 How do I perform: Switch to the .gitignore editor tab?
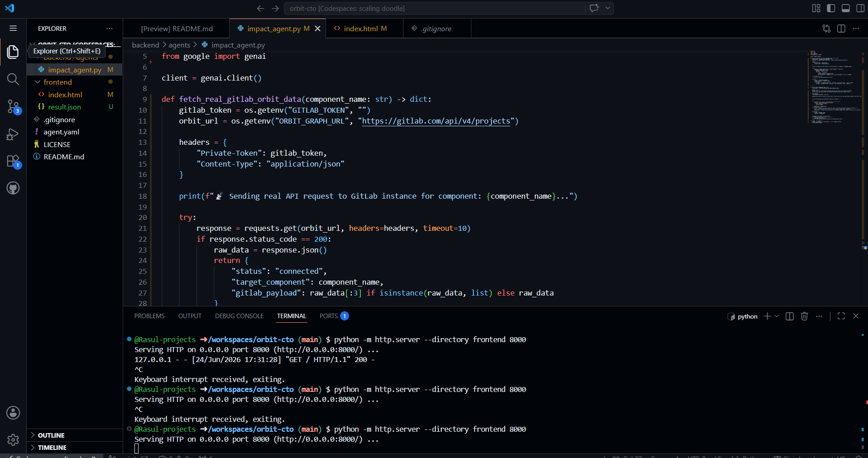436,29
